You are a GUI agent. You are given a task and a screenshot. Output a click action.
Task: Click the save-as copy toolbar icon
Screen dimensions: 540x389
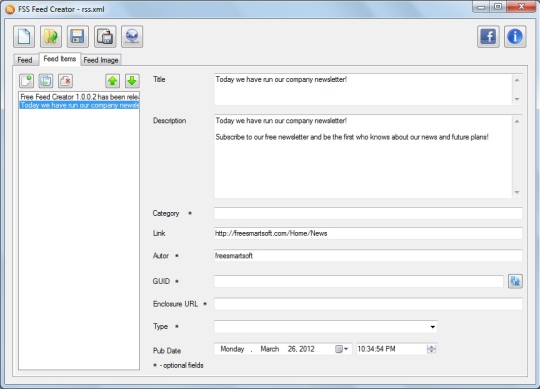[105, 36]
